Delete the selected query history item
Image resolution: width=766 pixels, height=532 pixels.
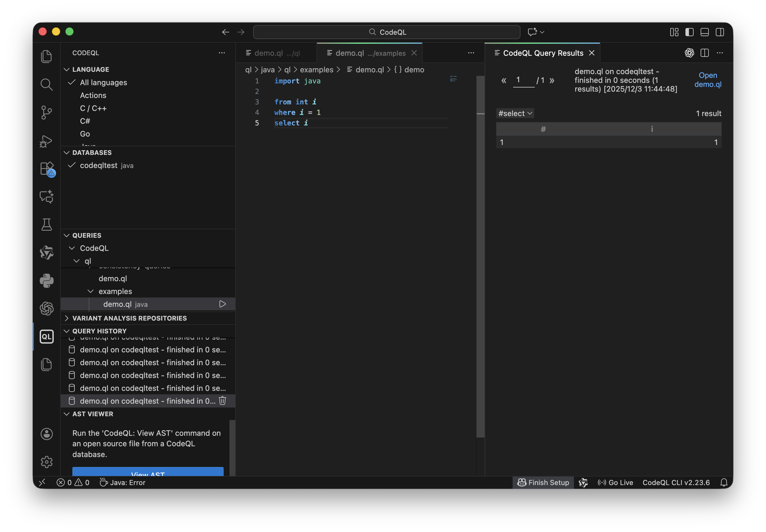222,401
